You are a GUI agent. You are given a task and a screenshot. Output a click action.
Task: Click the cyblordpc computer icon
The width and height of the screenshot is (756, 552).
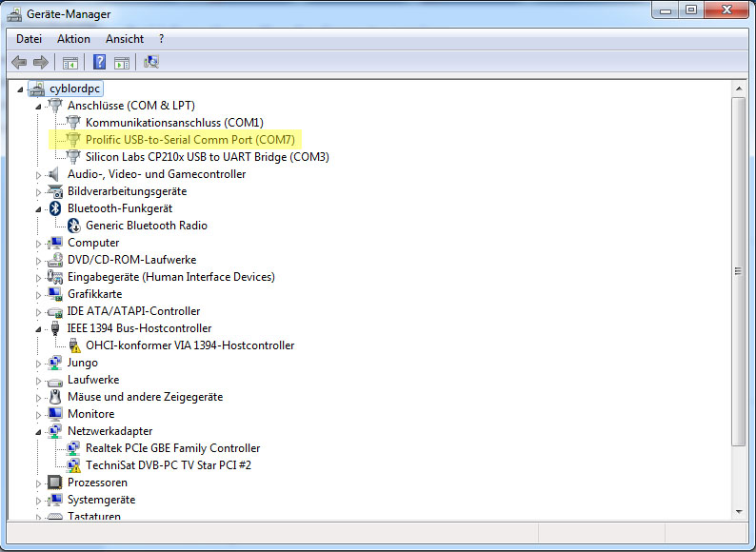click(x=36, y=89)
